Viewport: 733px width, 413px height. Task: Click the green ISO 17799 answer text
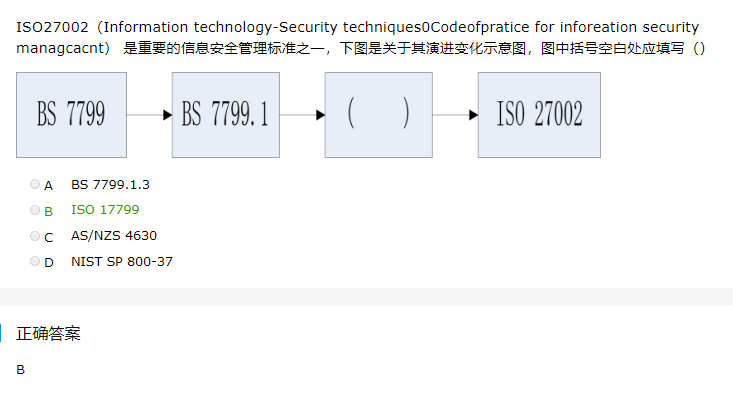[105, 210]
